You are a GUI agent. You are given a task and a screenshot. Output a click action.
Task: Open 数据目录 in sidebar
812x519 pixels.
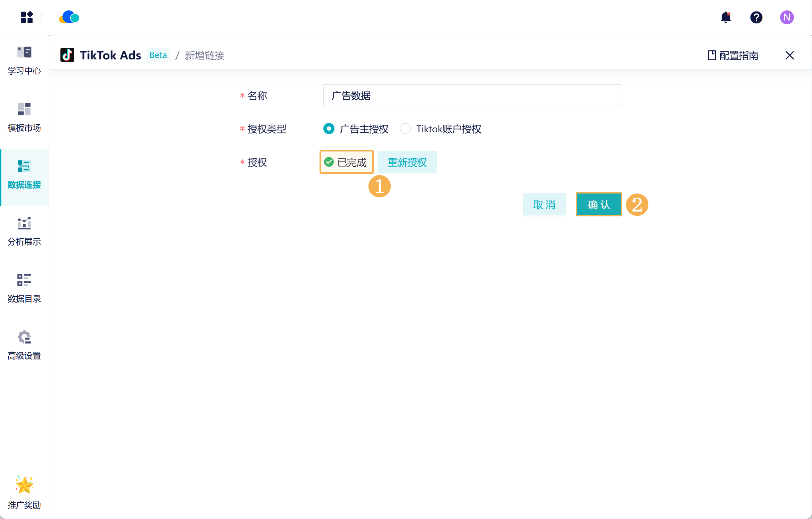tap(24, 288)
